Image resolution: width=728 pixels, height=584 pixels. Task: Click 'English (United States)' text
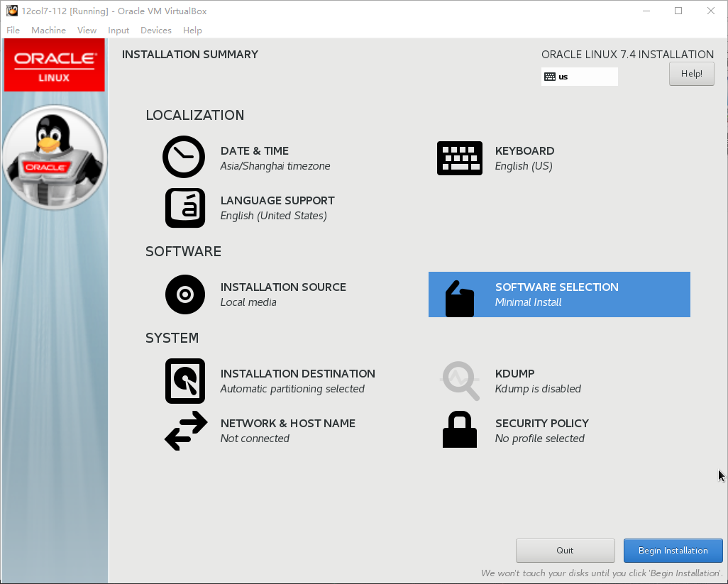273,216
